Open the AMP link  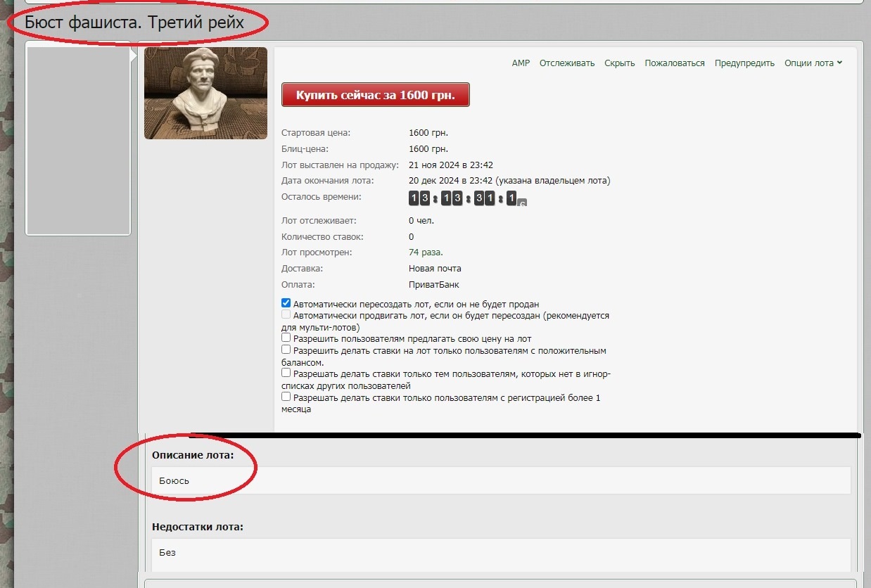pyautogui.click(x=521, y=63)
